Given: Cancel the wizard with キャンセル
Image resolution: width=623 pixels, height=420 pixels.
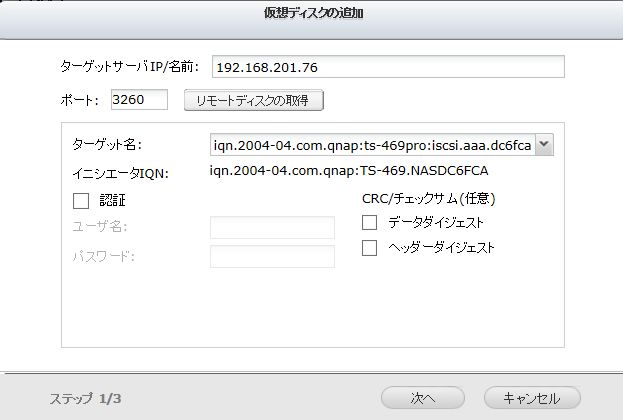Looking at the screenshot, I should [531, 397].
